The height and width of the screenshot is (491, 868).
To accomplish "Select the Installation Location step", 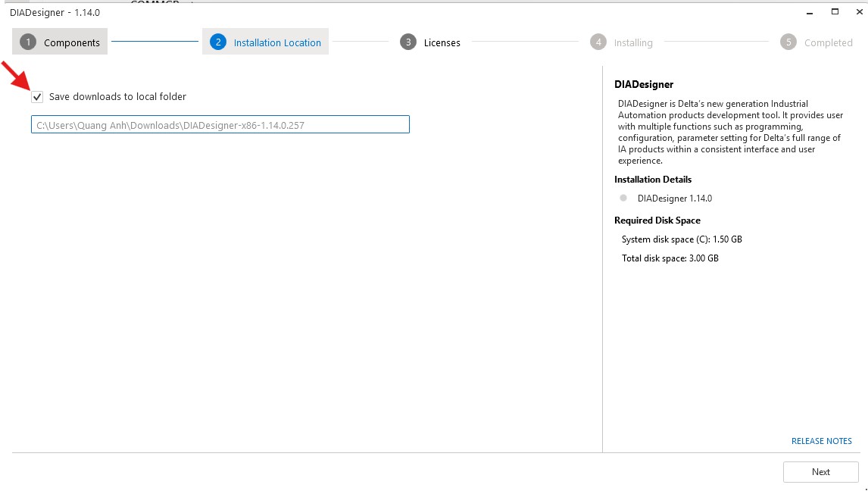I will (x=265, y=42).
